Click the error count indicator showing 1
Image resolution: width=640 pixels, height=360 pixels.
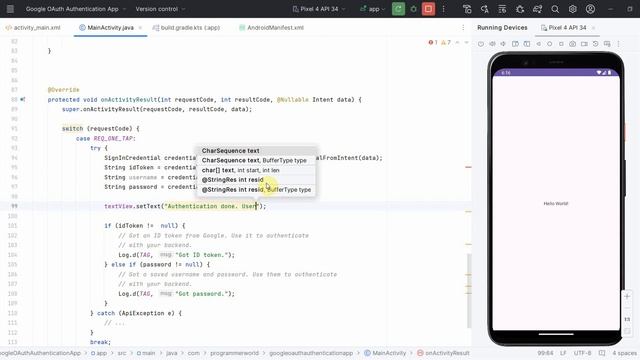pyautogui.click(x=433, y=42)
